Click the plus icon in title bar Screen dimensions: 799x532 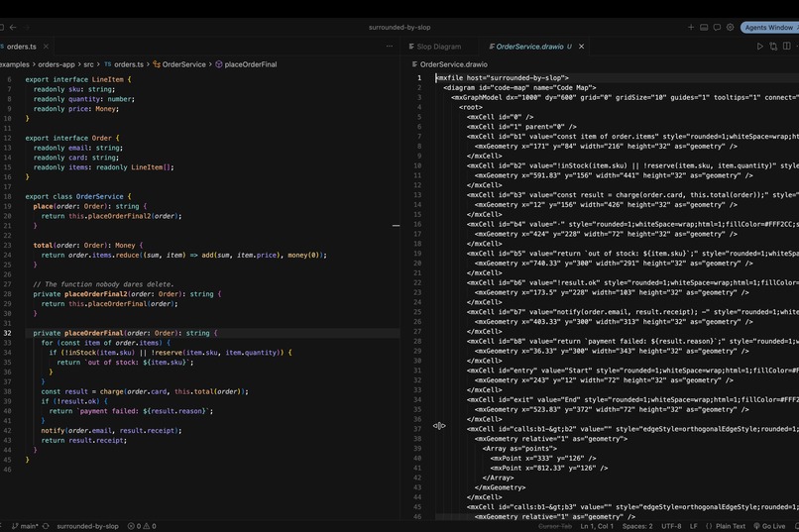691,28
